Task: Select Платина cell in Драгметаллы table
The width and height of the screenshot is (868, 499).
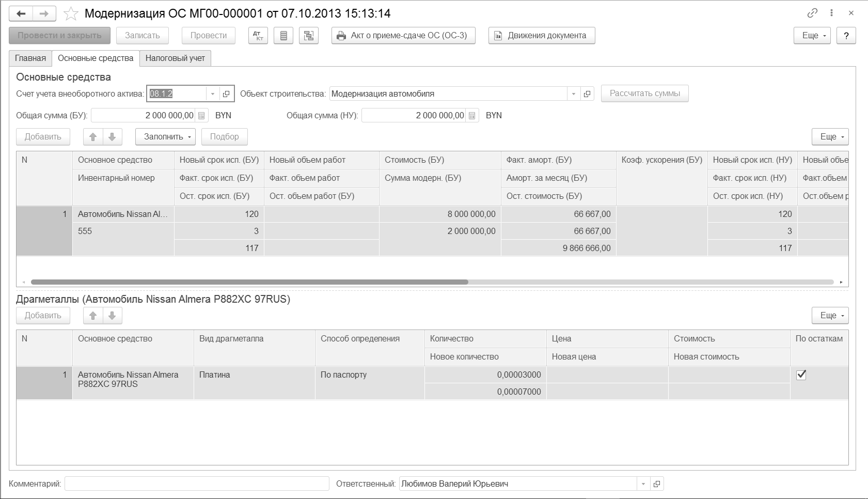Action: point(255,383)
